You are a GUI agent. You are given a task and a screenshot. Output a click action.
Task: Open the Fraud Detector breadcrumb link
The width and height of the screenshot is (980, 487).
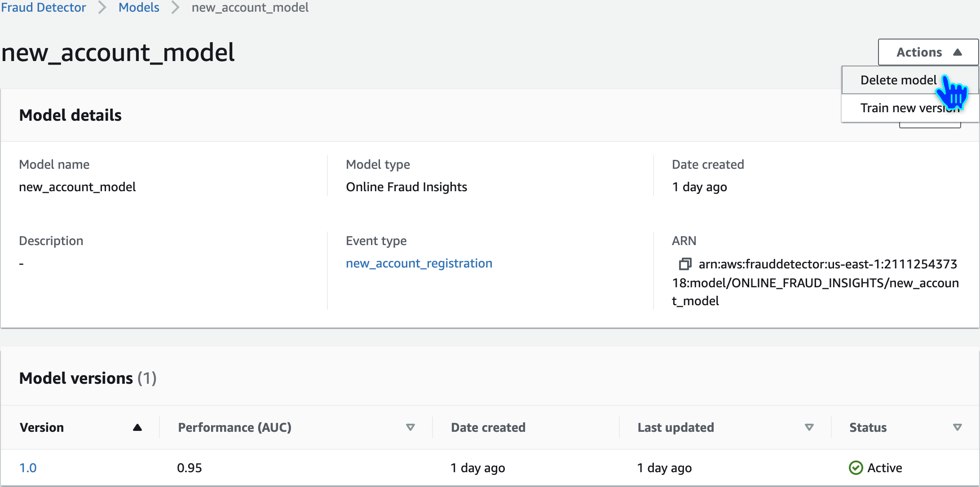point(44,8)
